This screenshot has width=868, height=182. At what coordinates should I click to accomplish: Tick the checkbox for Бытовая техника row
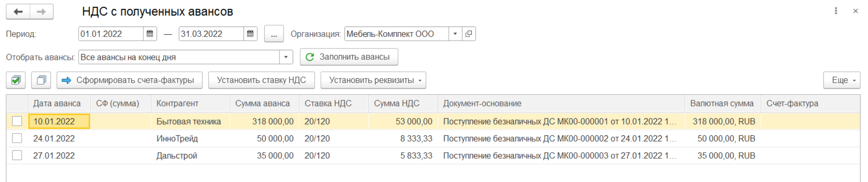17,121
